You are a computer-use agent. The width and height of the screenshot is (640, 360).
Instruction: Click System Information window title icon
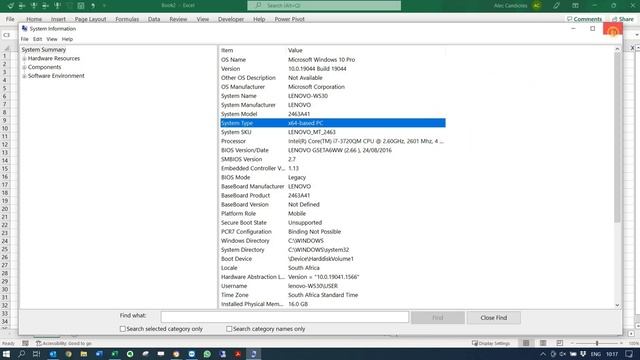pos(24,29)
